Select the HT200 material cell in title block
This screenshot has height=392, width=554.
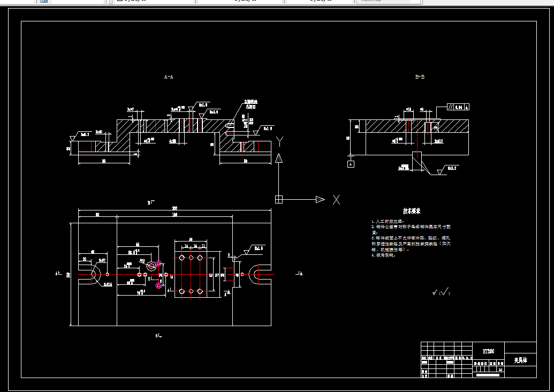click(488, 351)
